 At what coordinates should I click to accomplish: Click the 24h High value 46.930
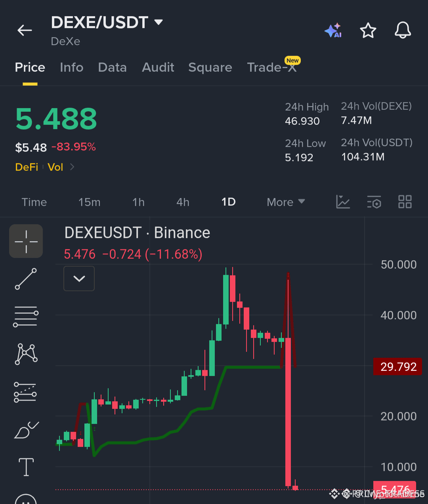pyautogui.click(x=302, y=121)
